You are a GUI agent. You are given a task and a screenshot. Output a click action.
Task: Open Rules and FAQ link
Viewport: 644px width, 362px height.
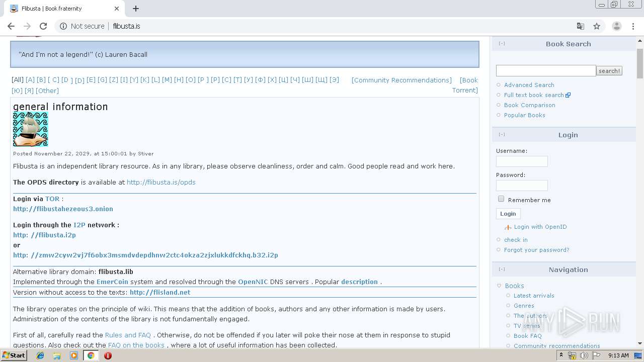tap(128, 335)
